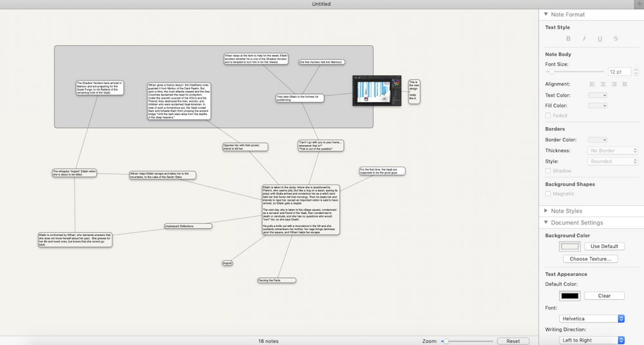This screenshot has width=644, height=345.
Task: Click the Use Default button
Action: click(604, 246)
